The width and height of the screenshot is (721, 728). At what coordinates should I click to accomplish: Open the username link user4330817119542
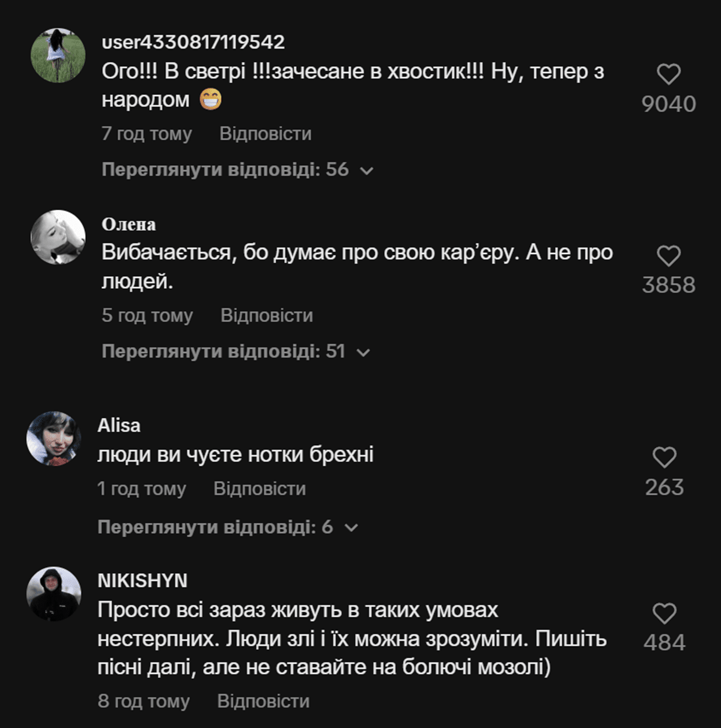click(x=193, y=42)
